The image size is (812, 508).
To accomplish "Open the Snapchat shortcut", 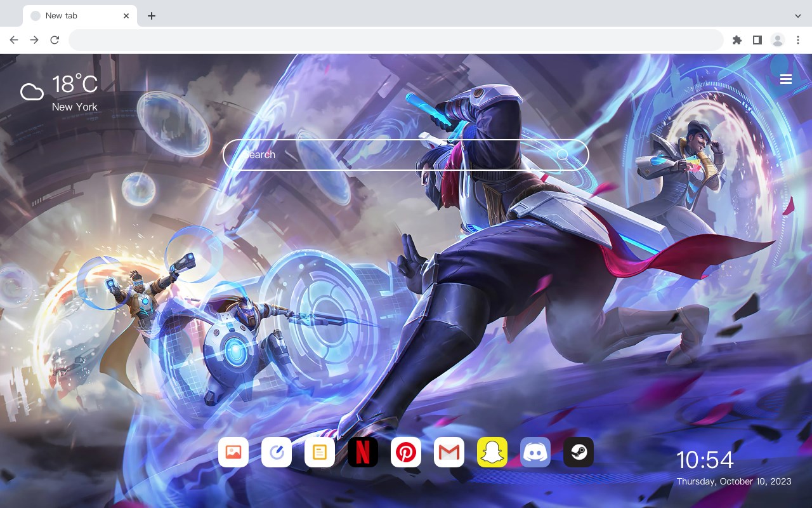I will [x=492, y=452].
